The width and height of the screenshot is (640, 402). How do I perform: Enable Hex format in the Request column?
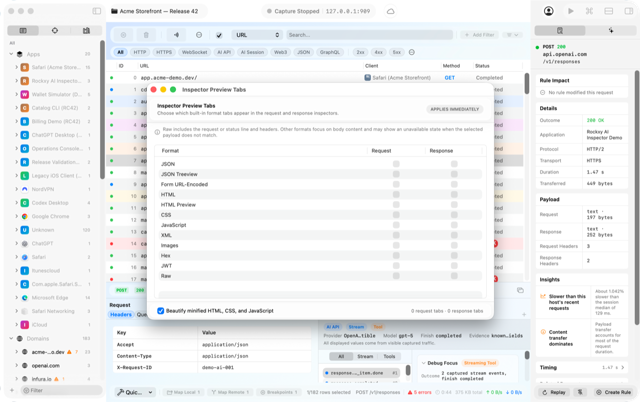coord(396,256)
